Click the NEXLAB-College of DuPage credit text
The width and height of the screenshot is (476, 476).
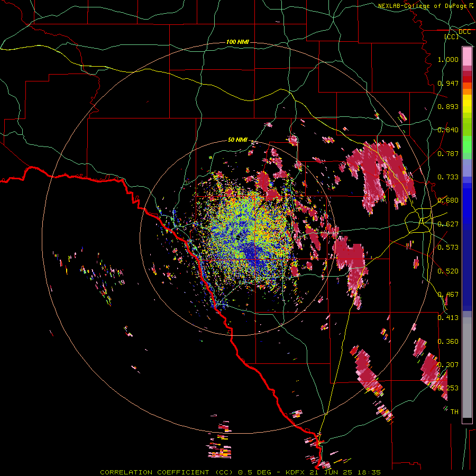tap(422, 6)
